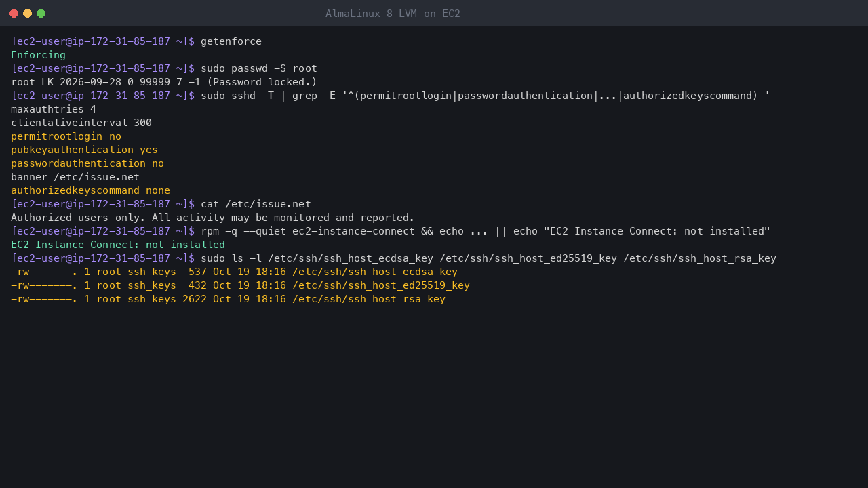The height and width of the screenshot is (488, 868).
Task: Click the 'passwordauthentication no' line
Action: click(x=87, y=163)
